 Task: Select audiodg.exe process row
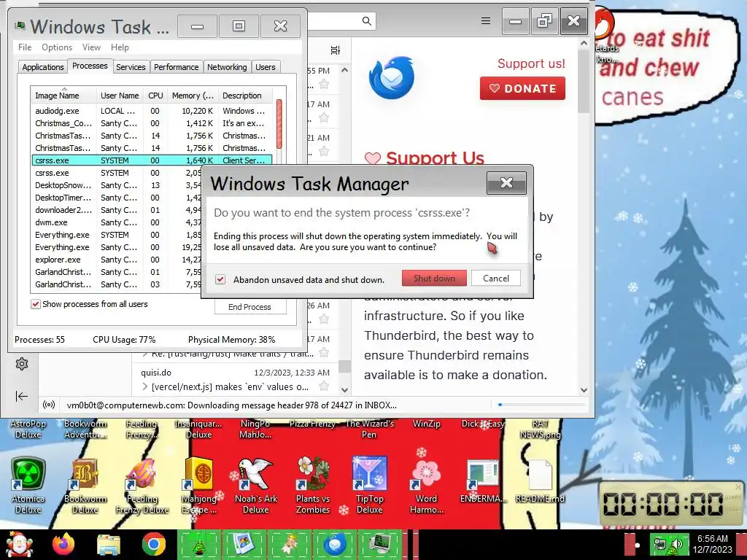tap(152, 111)
